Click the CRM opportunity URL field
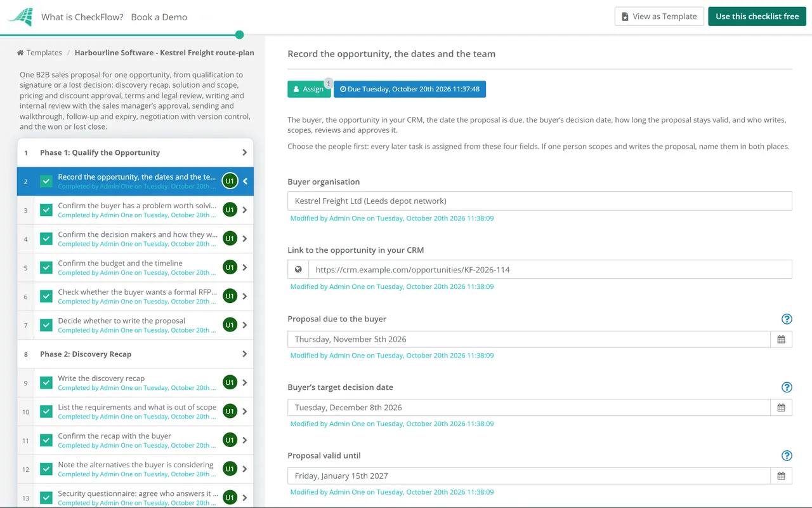Viewport: 812px width, 508px height. coord(550,269)
